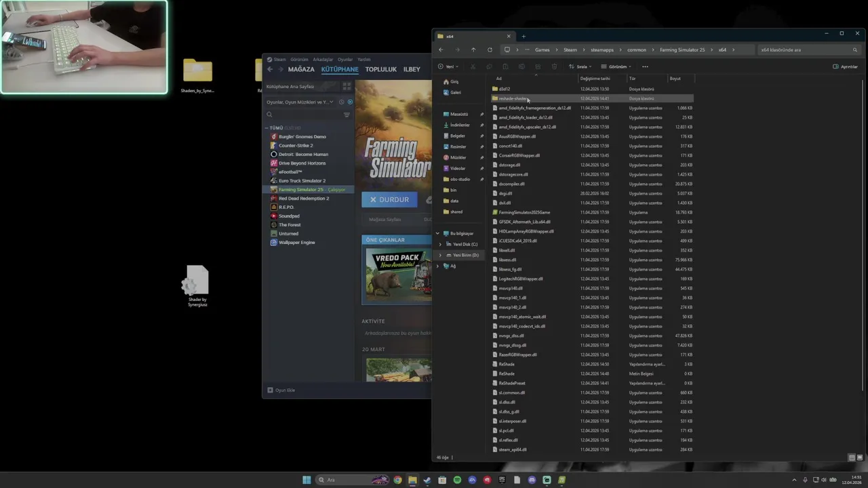Toggle Ayrıntılar details pane in Explorer
Viewport: 868px width, 488px height.
point(845,66)
